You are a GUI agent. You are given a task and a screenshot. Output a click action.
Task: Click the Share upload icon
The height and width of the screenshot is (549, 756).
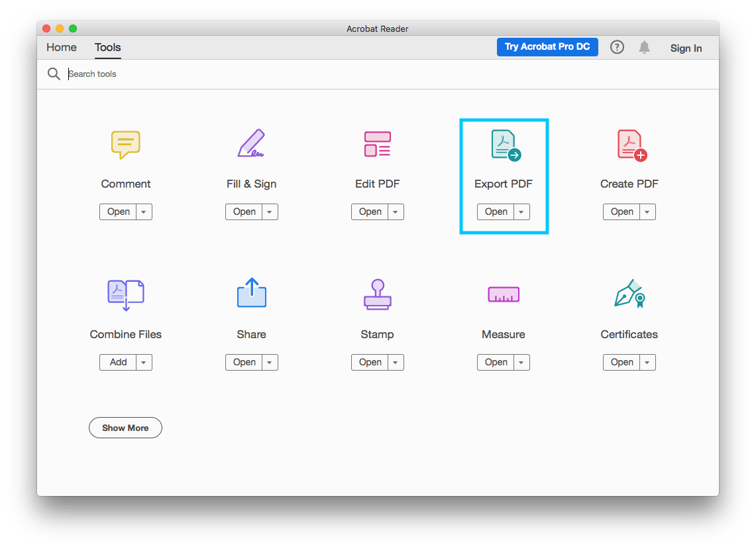252,293
